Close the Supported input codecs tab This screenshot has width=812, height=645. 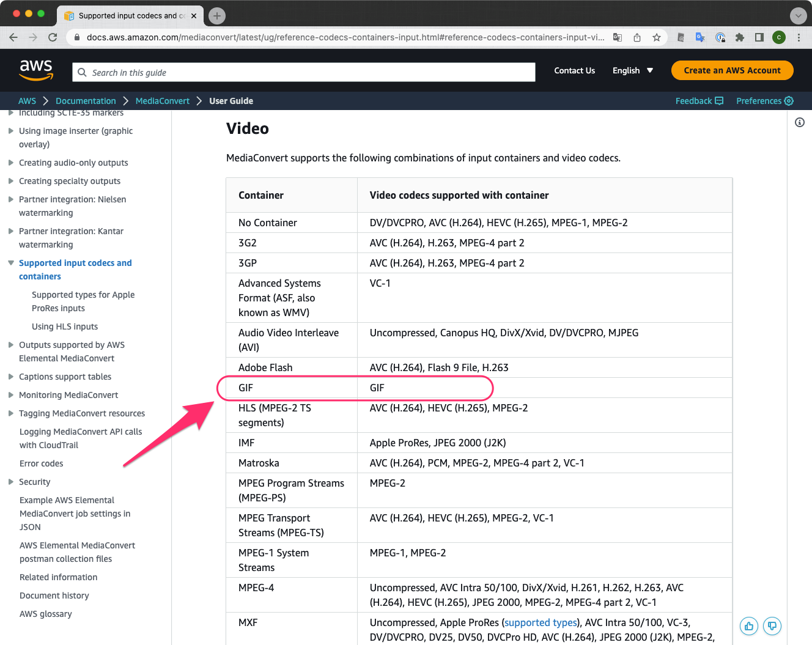194,16
